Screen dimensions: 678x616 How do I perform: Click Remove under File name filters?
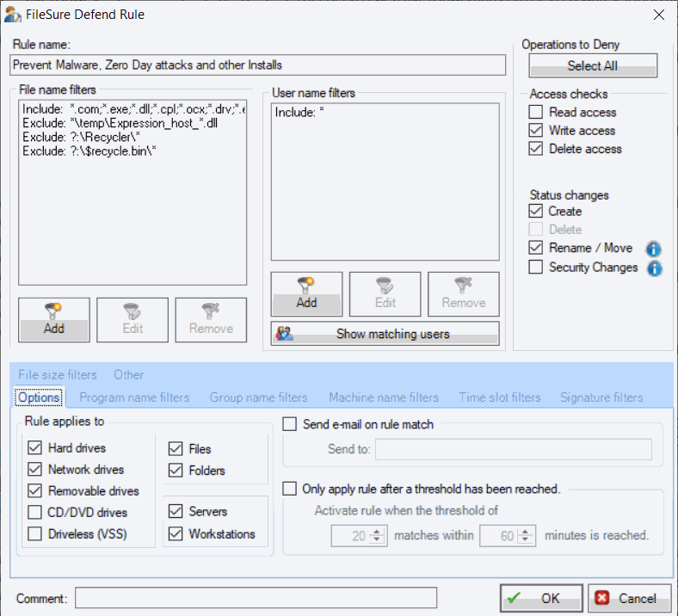pyautogui.click(x=211, y=320)
